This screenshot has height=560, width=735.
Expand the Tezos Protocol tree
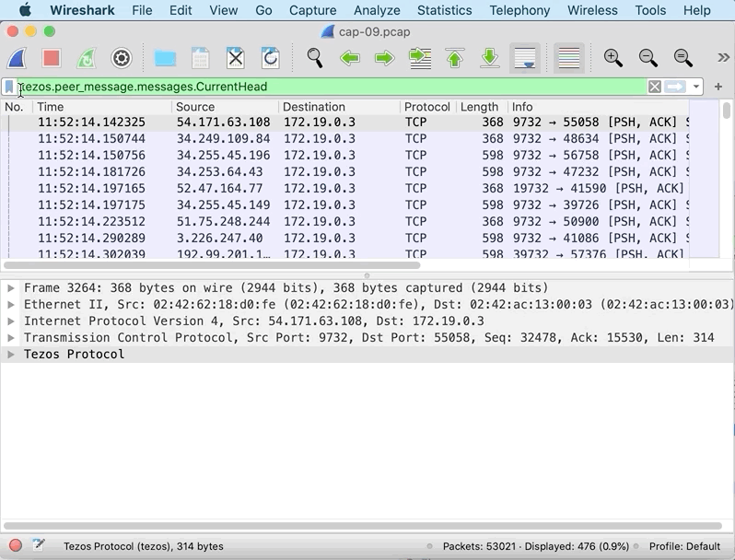10,355
